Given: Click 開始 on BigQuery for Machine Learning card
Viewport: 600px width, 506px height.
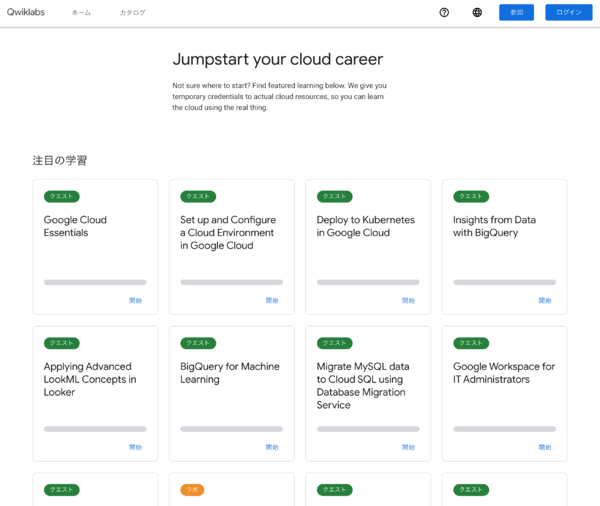Looking at the screenshot, I should click(272, 447).
